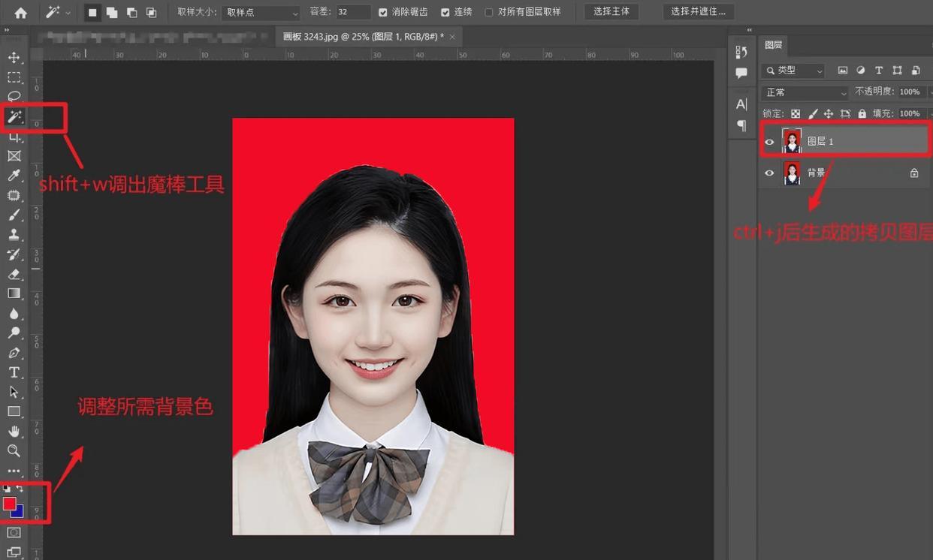Click the 选择主体 button
This screenshot has height=560, width=933.
pos(611,12)
